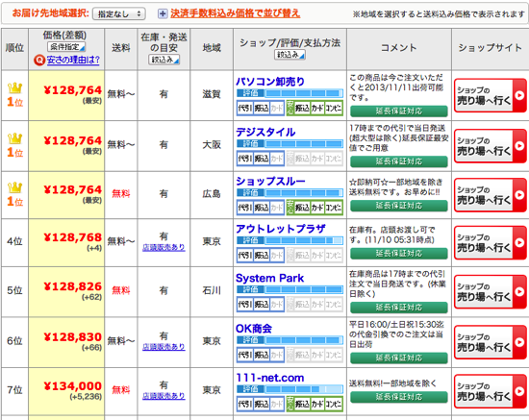The height and width of the screenshot is (420, 529).
Task: Click 代引 payment icon in パソコン卸売り row
Action: click(245, 109)
